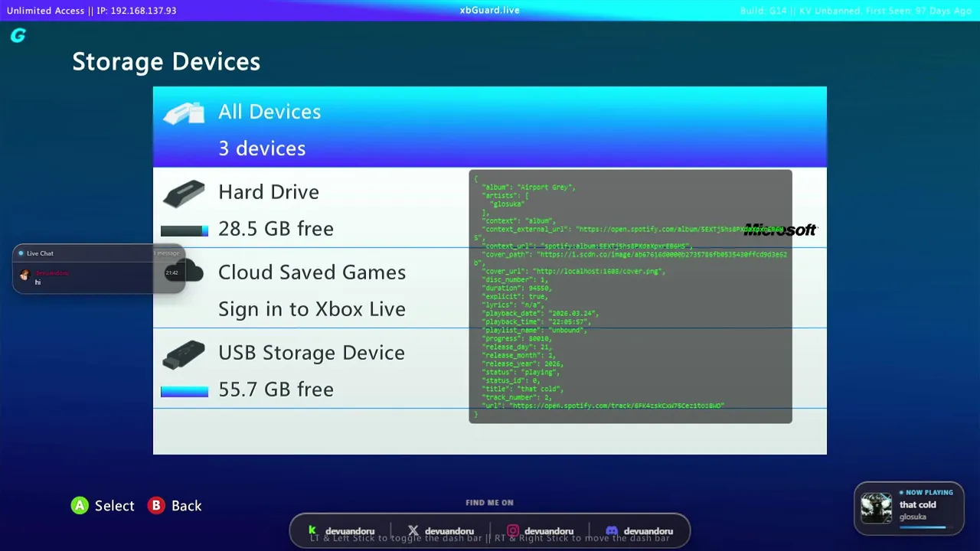The width and height of the screenshot is (980, 551).
Task: Open the Discord devuandoru link
Action: pos(639,530)
